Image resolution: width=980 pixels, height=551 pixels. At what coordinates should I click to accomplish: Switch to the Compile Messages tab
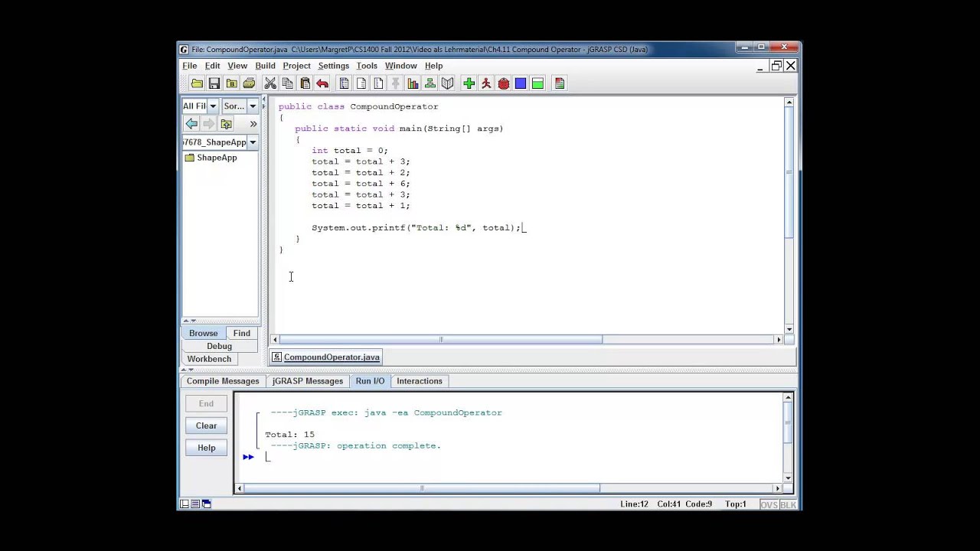(x=223, y=381)
